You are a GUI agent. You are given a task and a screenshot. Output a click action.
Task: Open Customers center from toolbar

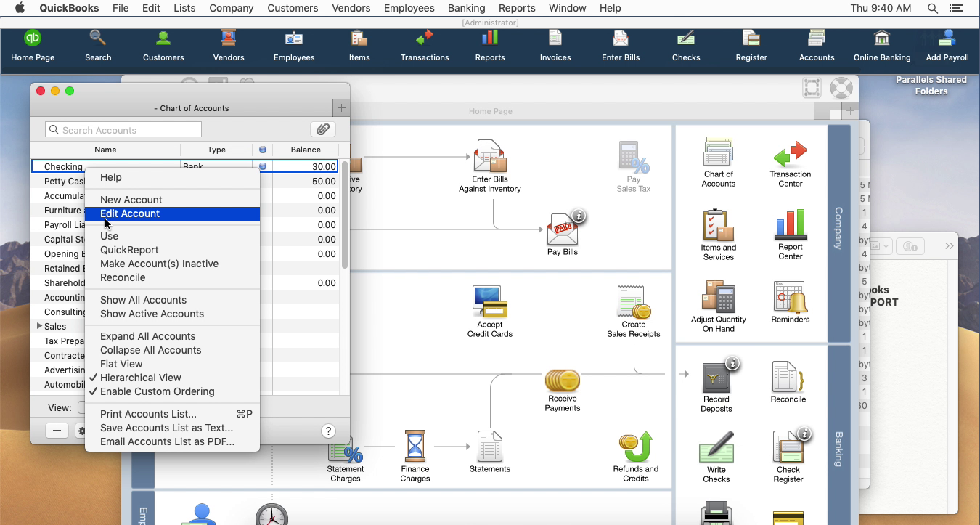(163, 46)
